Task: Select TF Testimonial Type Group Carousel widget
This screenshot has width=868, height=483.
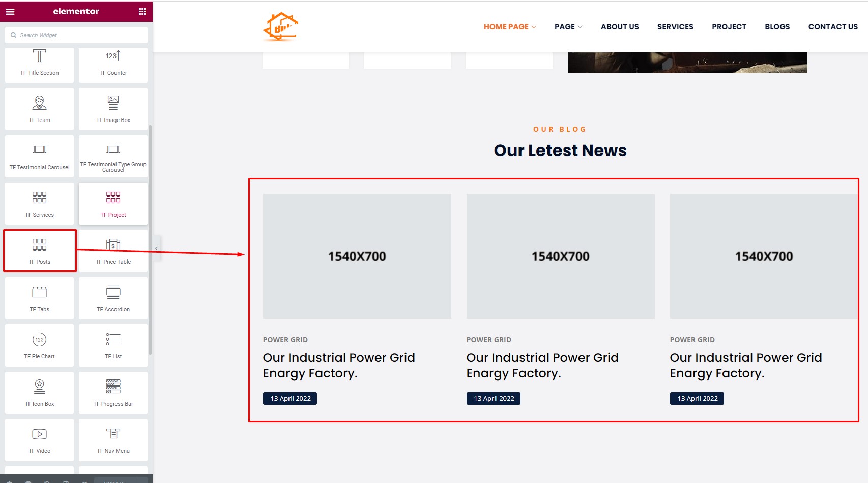Action: (113, 156)
